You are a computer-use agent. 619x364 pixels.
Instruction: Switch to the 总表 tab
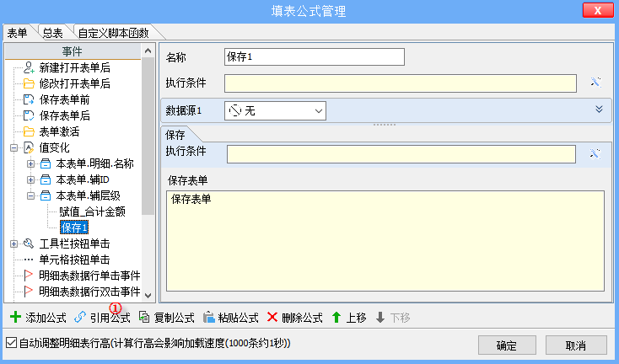click(x=53, y=33)
